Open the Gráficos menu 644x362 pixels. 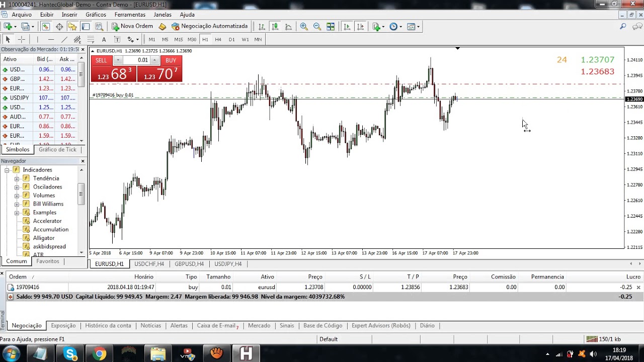point(96,15)
